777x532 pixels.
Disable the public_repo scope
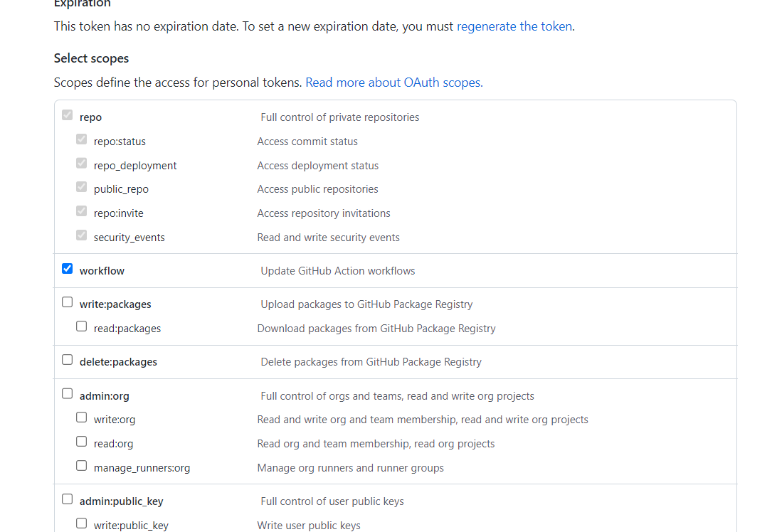81,186
